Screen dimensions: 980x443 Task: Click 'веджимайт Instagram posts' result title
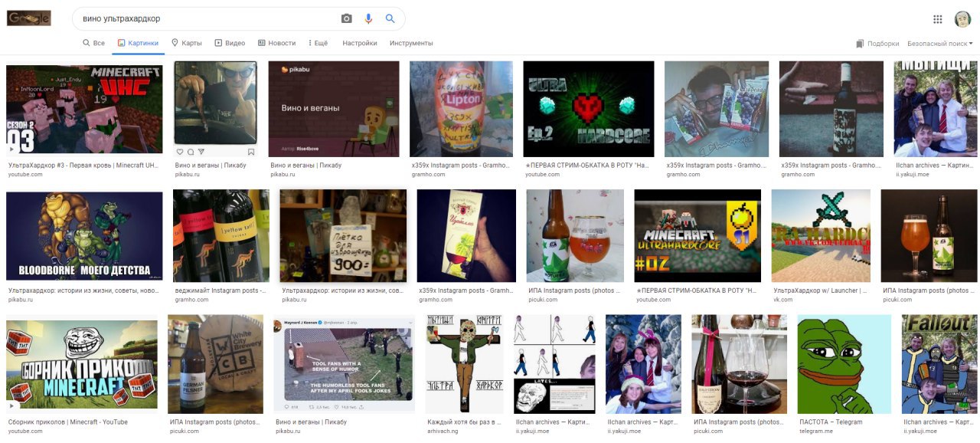(x=220, y=291)
